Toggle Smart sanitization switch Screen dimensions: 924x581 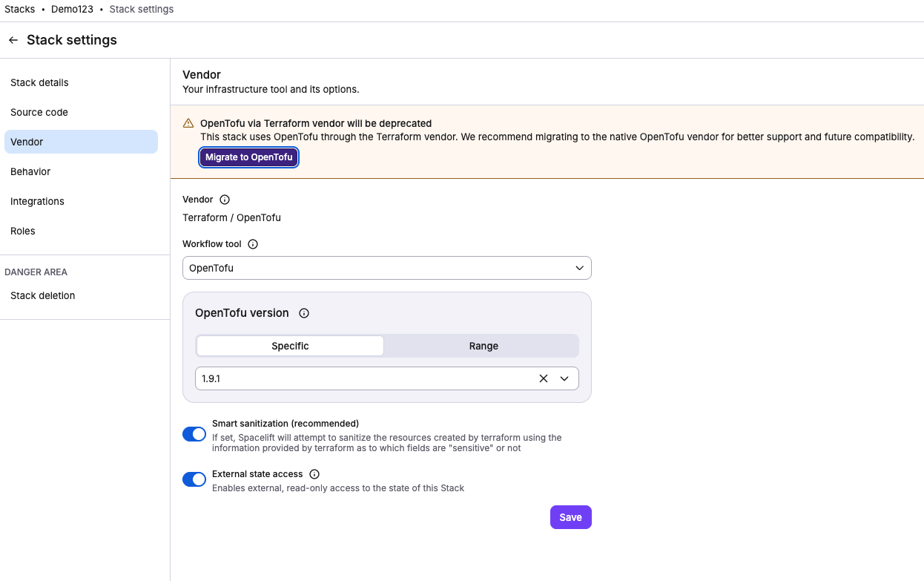194,434
